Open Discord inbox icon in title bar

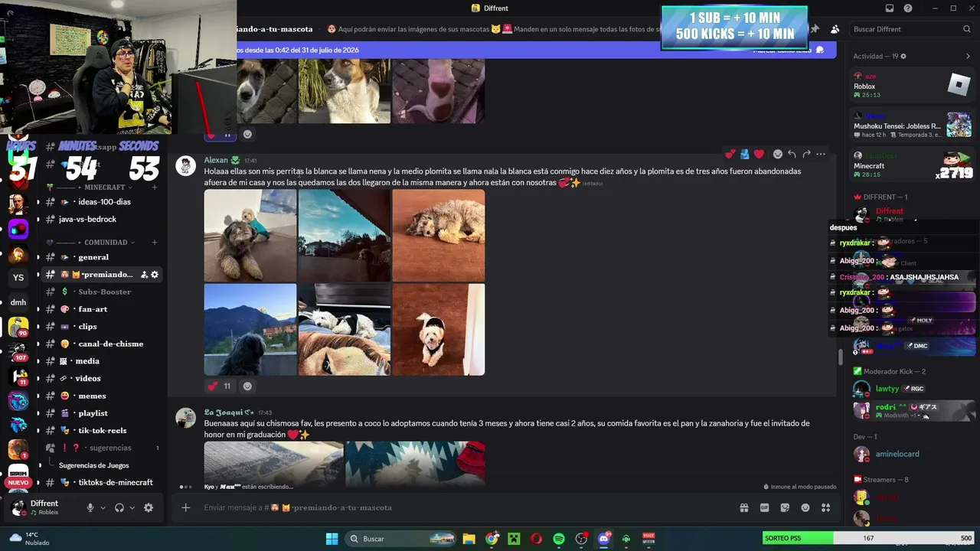pyautogui.click(x=890, y=8)
